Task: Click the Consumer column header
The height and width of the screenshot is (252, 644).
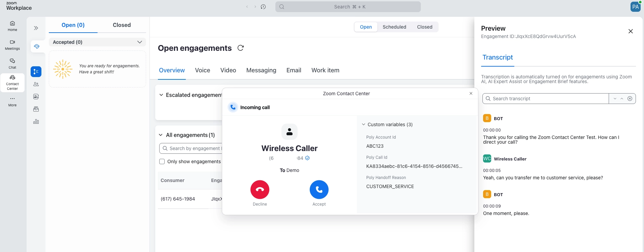Action: 172,180
